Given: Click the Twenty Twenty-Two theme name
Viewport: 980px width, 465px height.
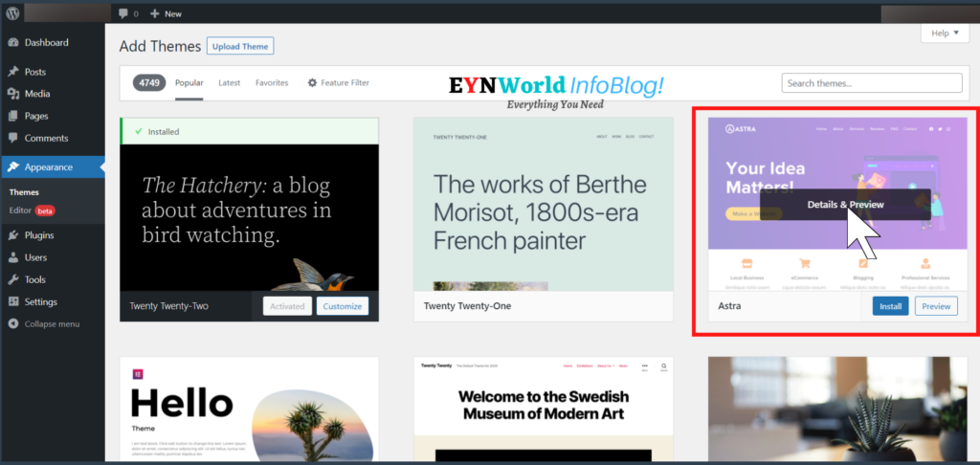Looking at the screenshot, I should point(168,306).
